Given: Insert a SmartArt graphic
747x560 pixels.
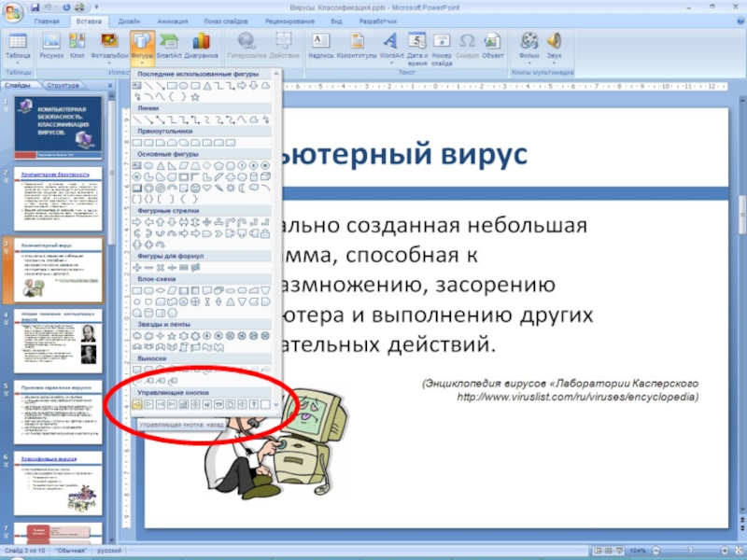Looking at the screenshot, I should point(169,46).
